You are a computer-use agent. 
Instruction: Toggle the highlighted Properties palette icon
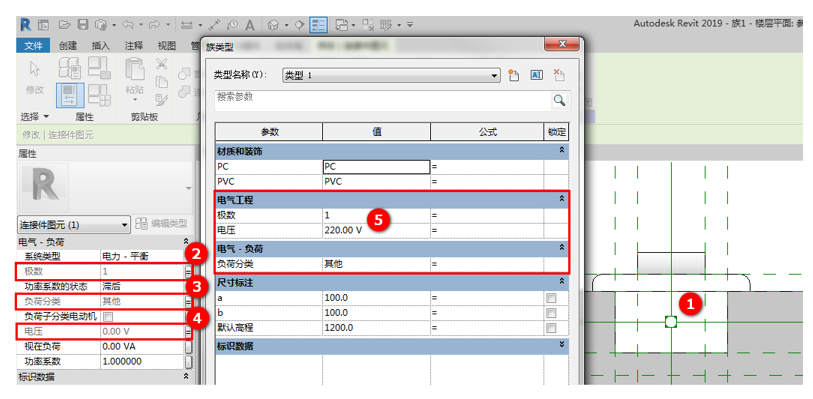[69, 95]
